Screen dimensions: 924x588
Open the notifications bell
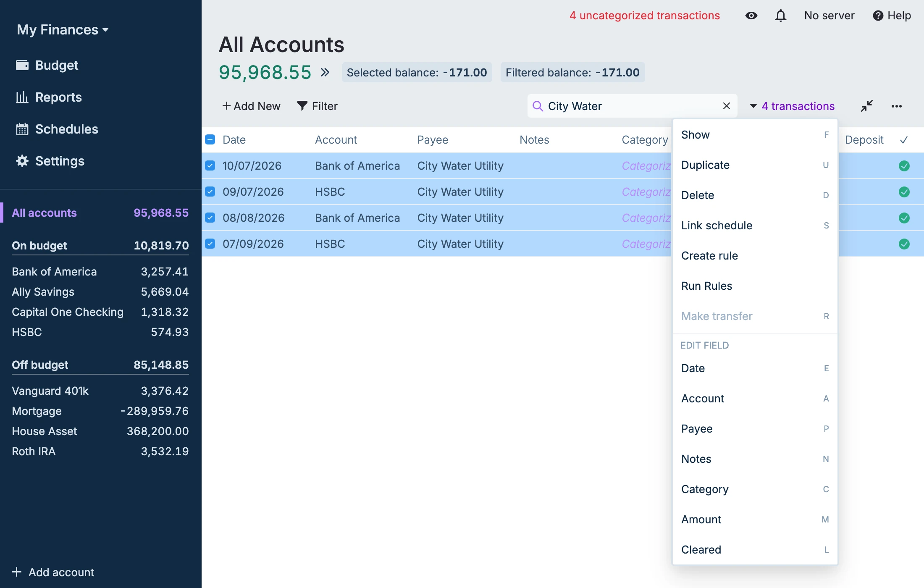[x=780, y=16]
